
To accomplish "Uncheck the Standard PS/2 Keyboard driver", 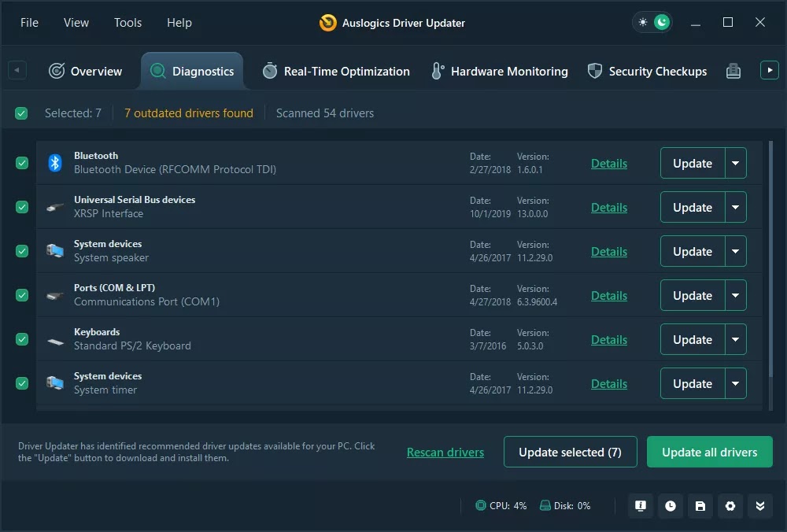I will click(20, 339).
